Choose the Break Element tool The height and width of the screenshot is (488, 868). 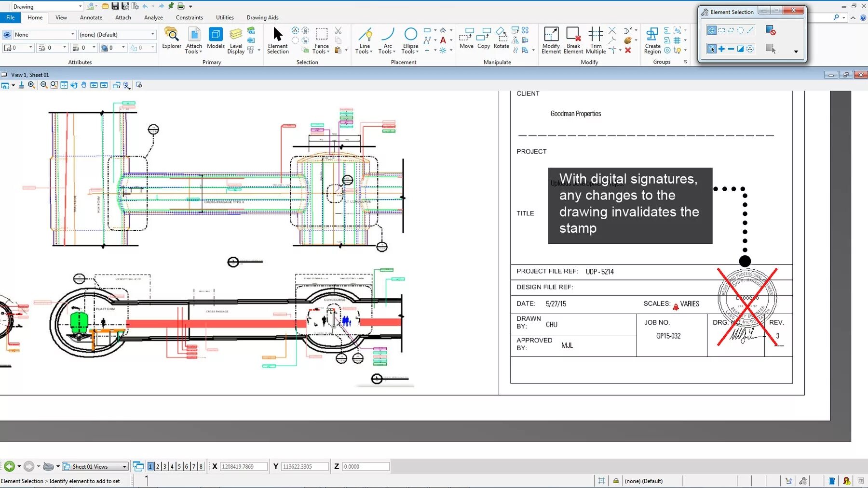(573, 41)
